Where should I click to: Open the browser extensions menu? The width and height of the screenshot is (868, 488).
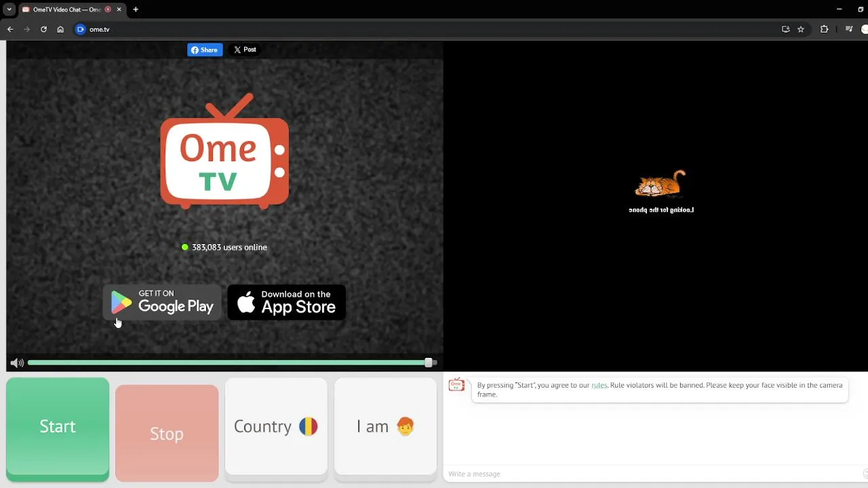825,29
